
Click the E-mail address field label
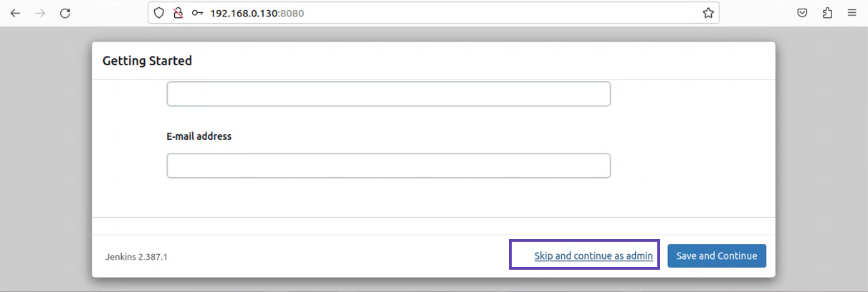coord(199,136)
